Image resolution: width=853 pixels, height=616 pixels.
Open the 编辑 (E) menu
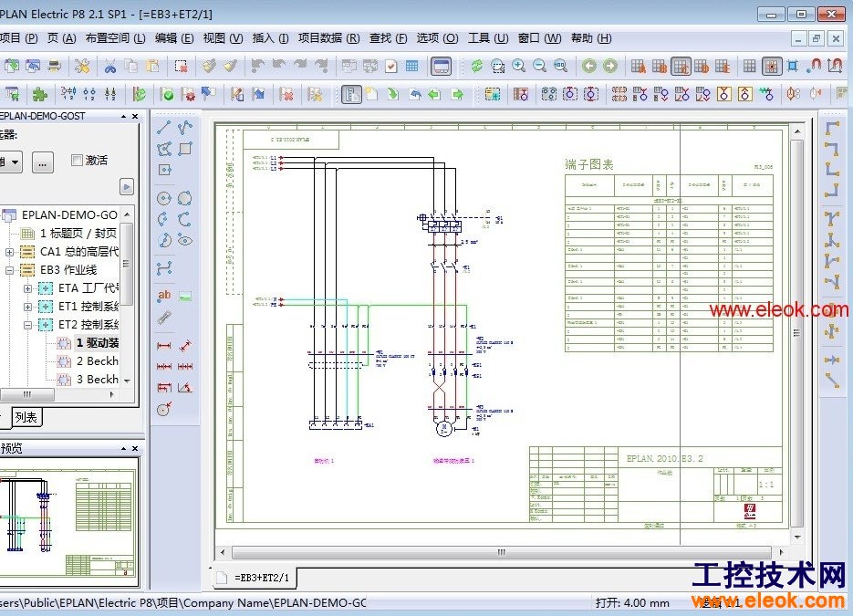(174, 38)
